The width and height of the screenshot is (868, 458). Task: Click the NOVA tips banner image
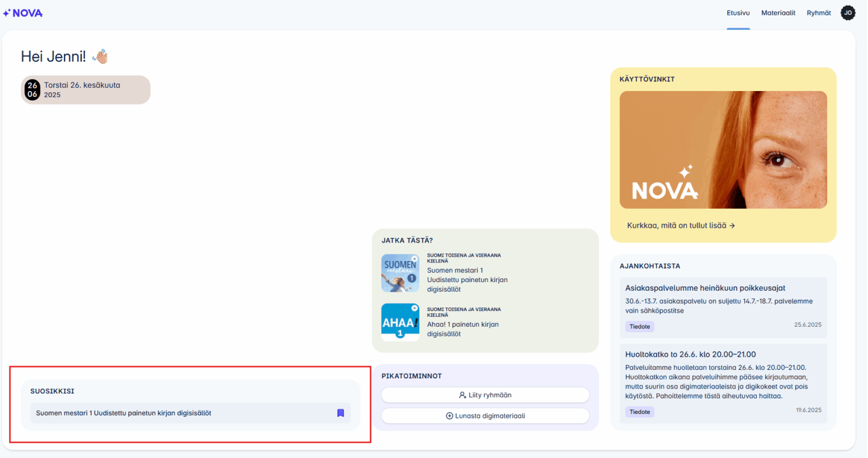pyautogui.click(x=723, y=150)
